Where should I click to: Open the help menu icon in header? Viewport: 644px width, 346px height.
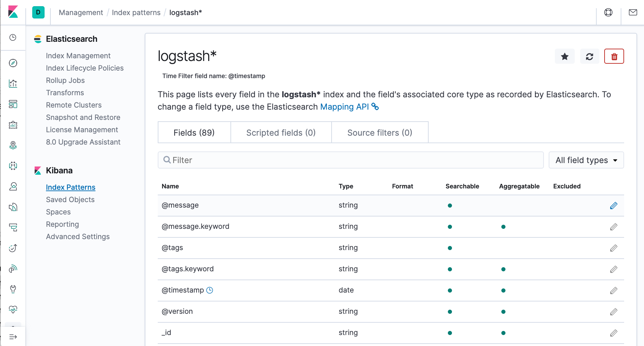[x=608, y=12]
